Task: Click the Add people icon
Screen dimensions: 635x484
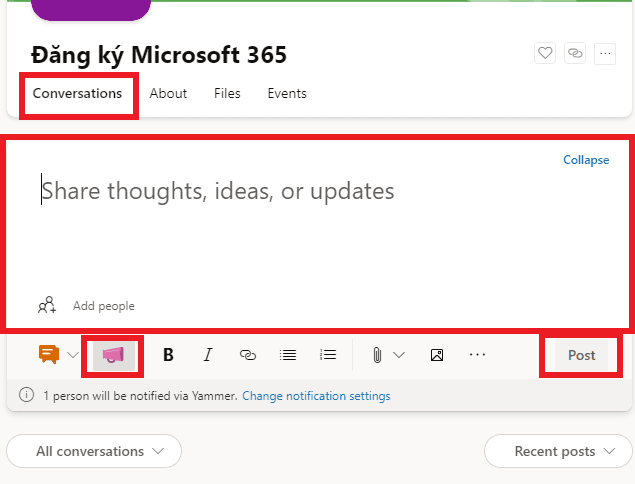Action: [47, 305]
